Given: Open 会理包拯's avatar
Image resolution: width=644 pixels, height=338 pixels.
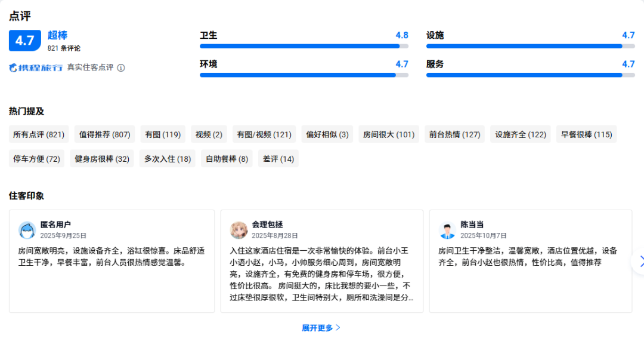Looking at the screenshot, I should [239, 230].
